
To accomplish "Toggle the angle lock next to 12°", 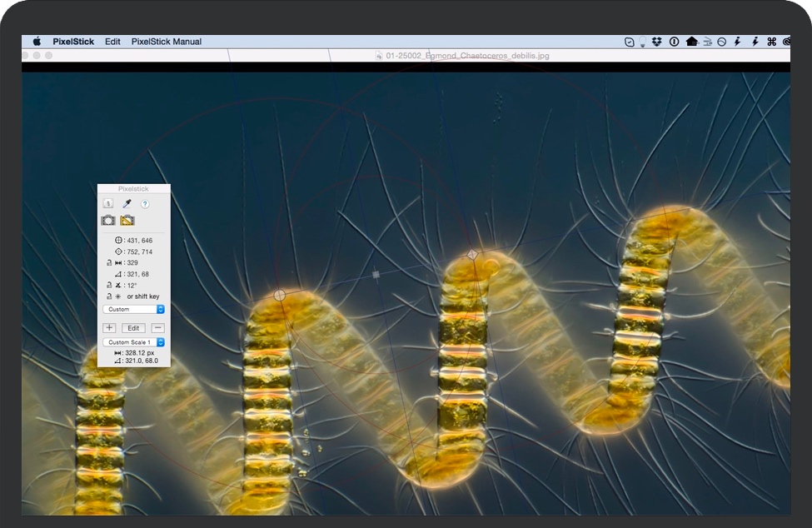I will [x=109, y=285].
